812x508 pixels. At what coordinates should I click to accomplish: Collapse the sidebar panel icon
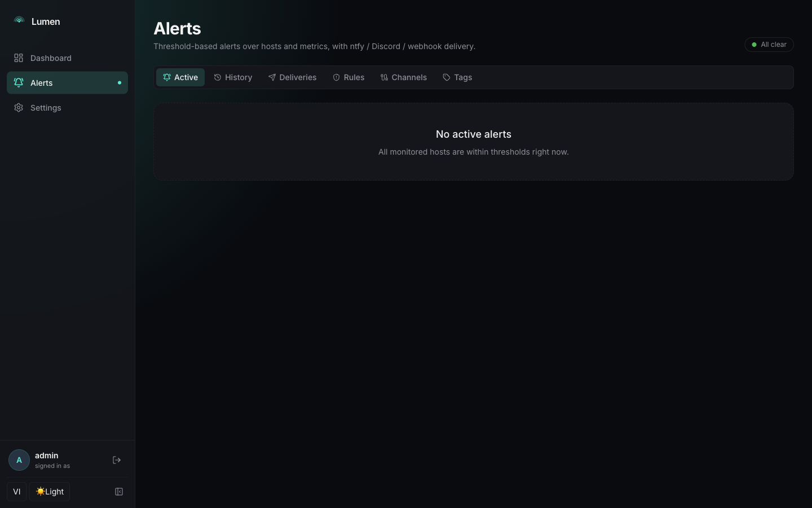(x=119, y=492)
